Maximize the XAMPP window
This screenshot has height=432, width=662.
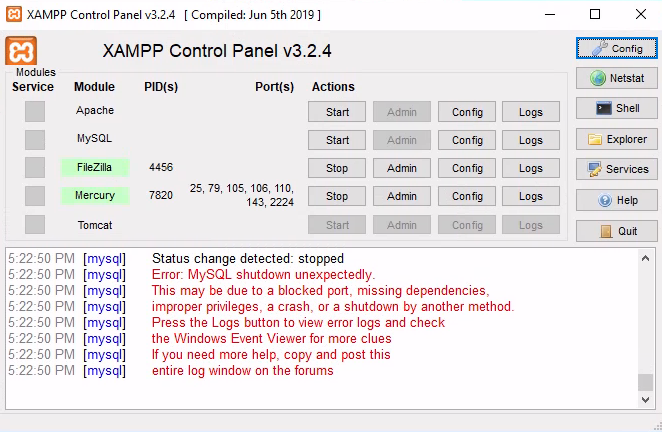(595, 14)
